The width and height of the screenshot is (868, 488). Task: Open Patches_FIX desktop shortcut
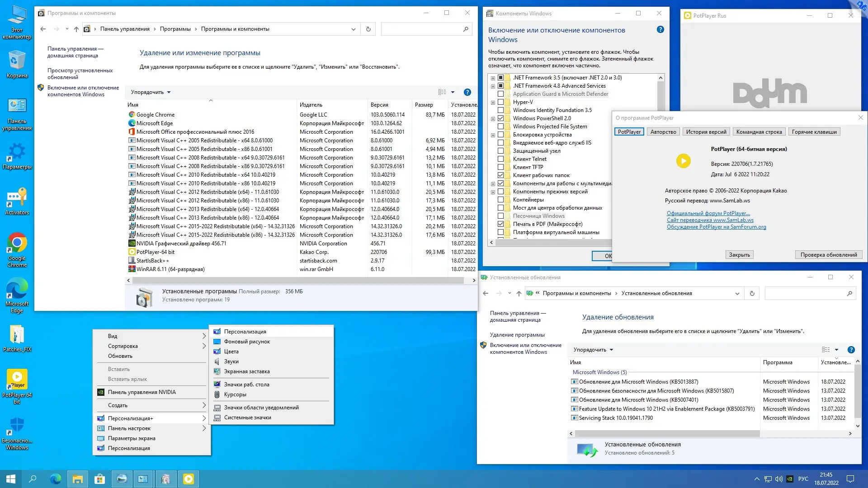click(x=17, y=337)
